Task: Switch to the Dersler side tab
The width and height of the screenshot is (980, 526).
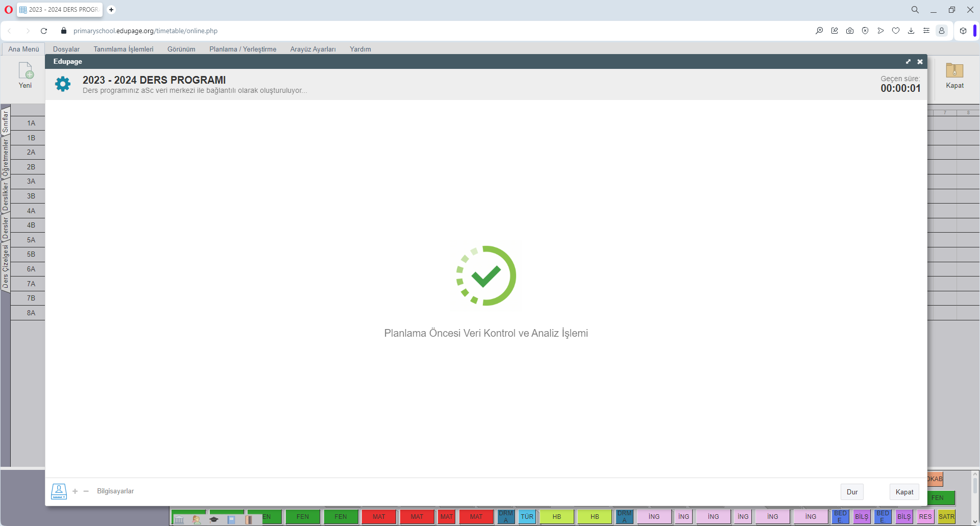Action: click(x=6, y=228)
